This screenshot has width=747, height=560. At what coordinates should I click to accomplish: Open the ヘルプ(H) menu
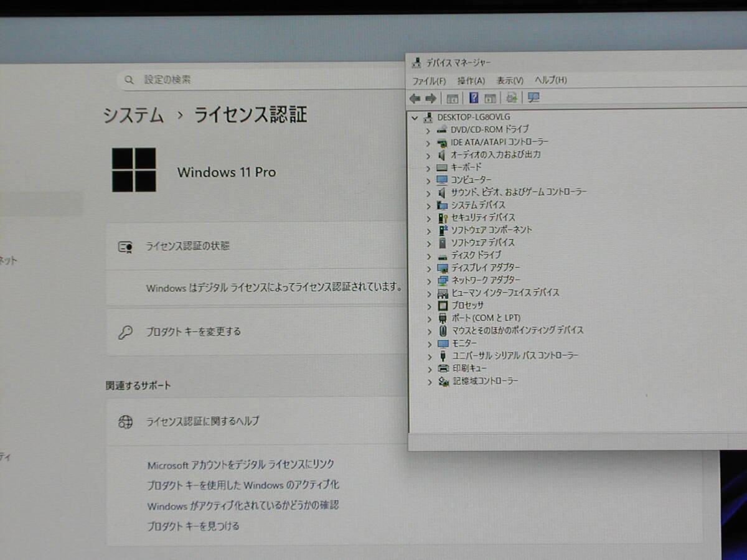(x=551, y=80)
